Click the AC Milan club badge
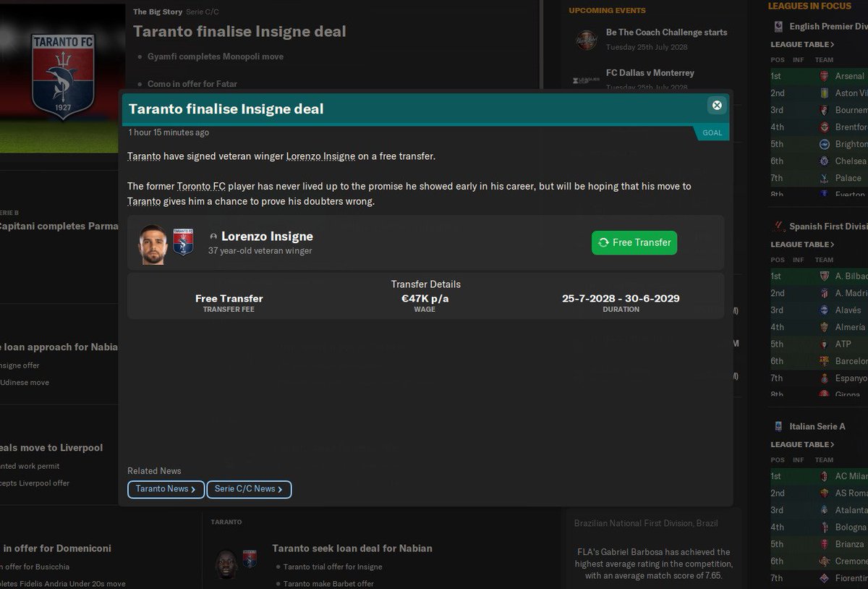The height and width of the screenshot is (589, 868). pos(824,476)
